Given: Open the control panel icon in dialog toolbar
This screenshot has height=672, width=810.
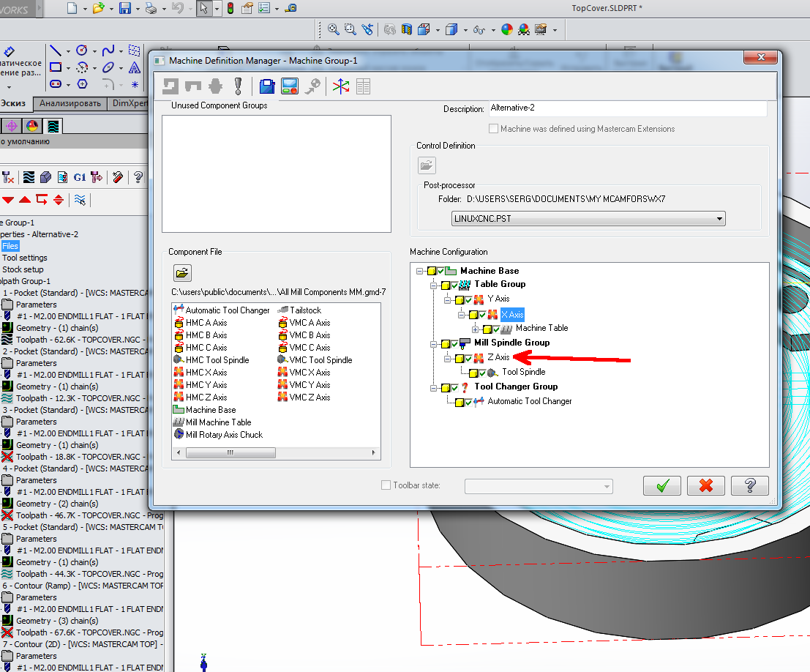Looking at the screenshot, I should [290, 86].
